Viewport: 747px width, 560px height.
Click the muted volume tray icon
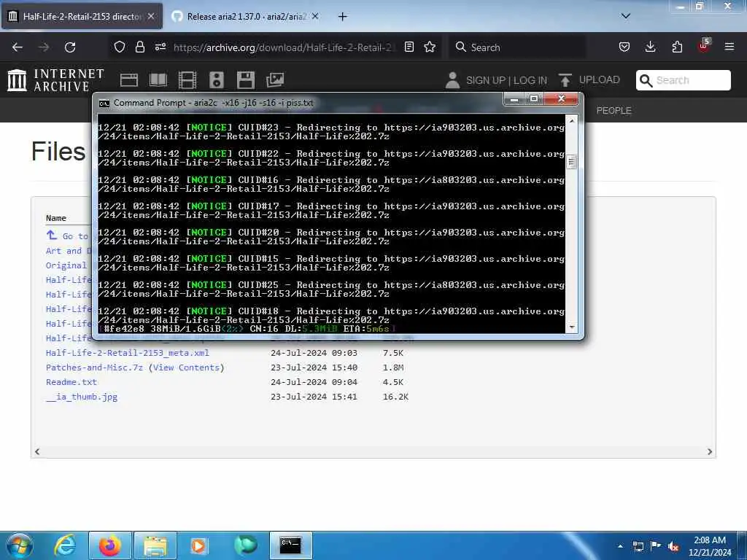point(673,546)
